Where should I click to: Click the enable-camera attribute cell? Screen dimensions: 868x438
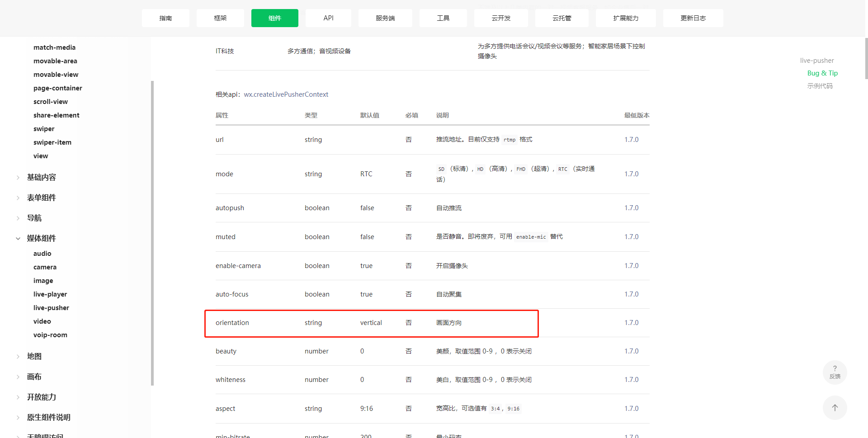[238, 266]
